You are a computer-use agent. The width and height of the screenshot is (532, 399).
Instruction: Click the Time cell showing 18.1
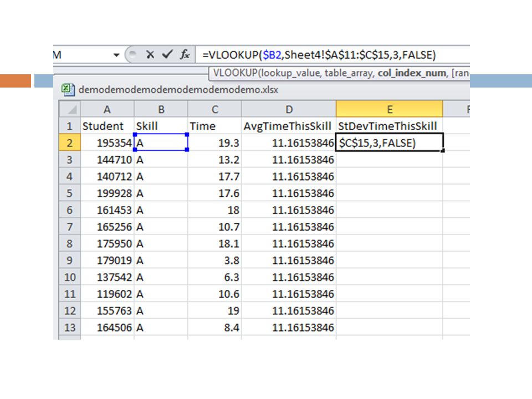pyautogui.click(x=215, y=243)
